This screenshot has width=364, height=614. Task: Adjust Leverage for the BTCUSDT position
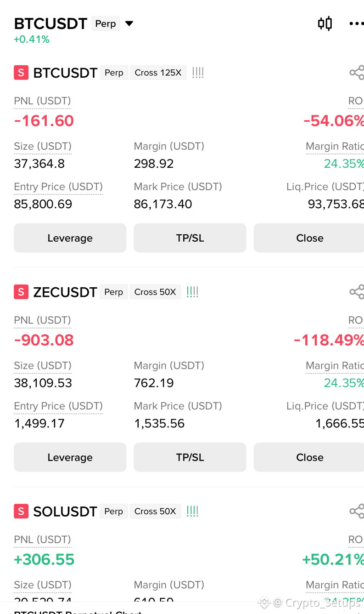coord(70,238)
